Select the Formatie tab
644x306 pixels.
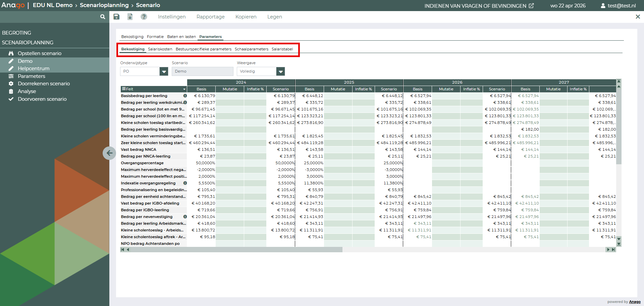pyautogui.click(x=155, y=37)
